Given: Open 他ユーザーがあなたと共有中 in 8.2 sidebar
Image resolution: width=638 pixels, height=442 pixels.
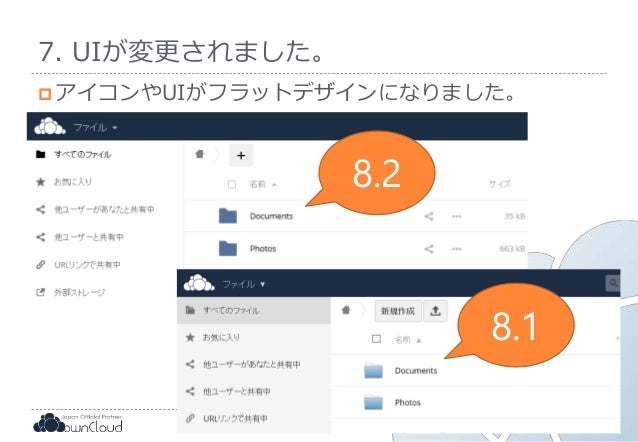Looking at the screenshot, I should (104, 210).
